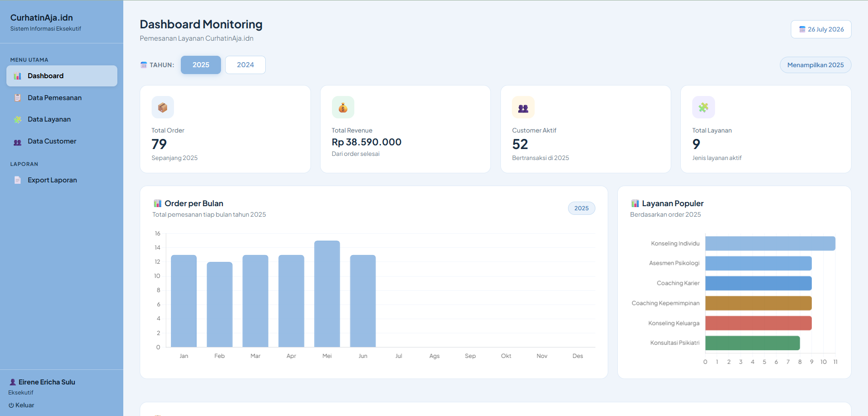Click the Coaching Karier bar
Viewport: 868px width, 416px height.
(758, 283)
